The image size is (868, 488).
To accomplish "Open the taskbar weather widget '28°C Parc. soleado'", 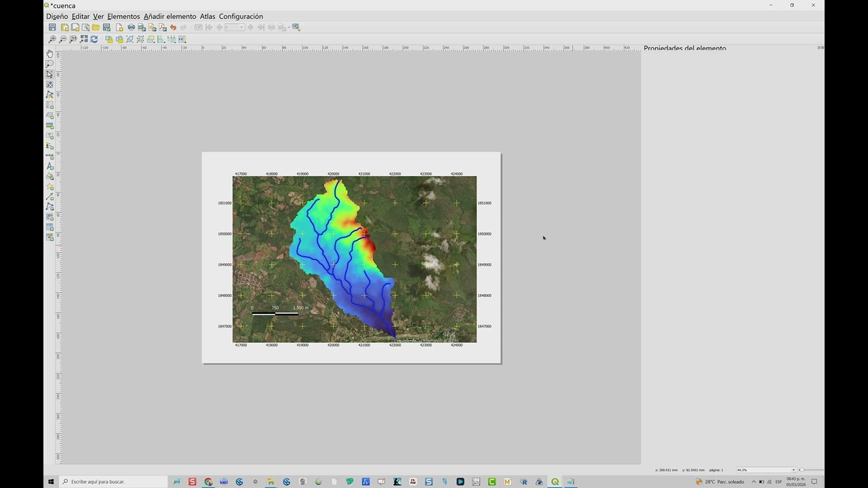I will point(719,482).
